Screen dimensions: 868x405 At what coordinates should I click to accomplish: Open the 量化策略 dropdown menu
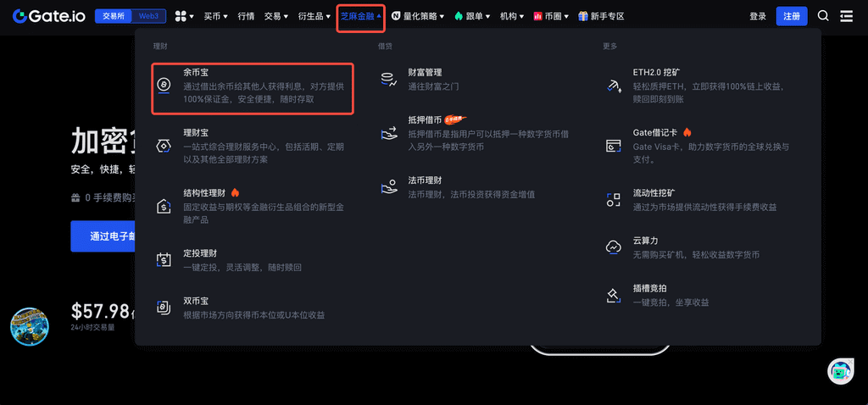(x=418, y=16)
